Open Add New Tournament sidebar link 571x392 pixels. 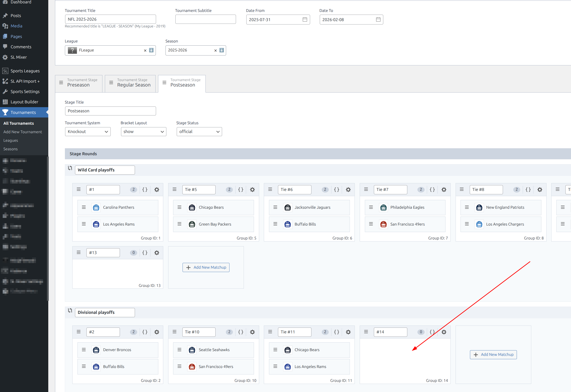click(23, 132)
